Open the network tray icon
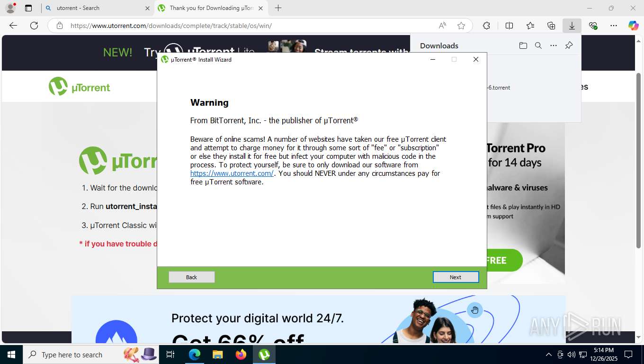644x364 pixels. pyautogui.click(x=583, y=355)
